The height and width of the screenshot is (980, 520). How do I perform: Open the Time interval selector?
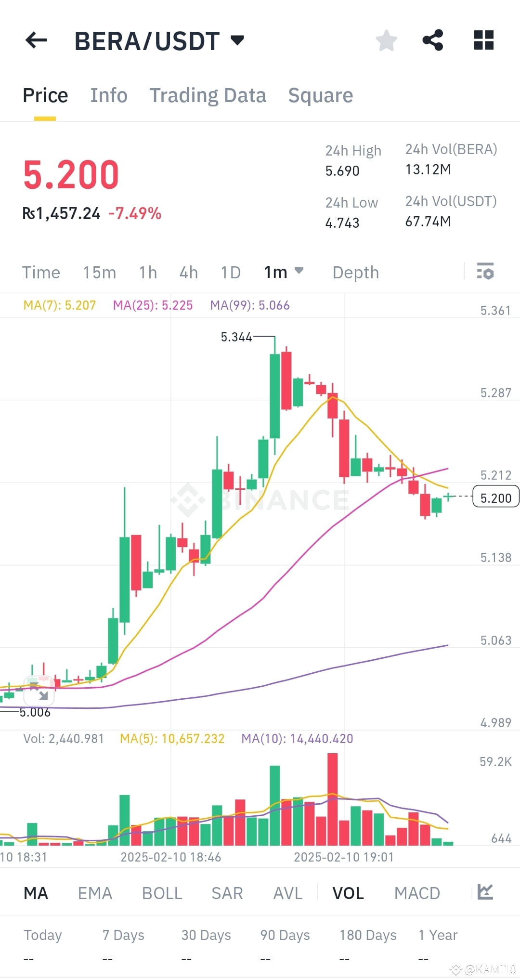(41, 272)
